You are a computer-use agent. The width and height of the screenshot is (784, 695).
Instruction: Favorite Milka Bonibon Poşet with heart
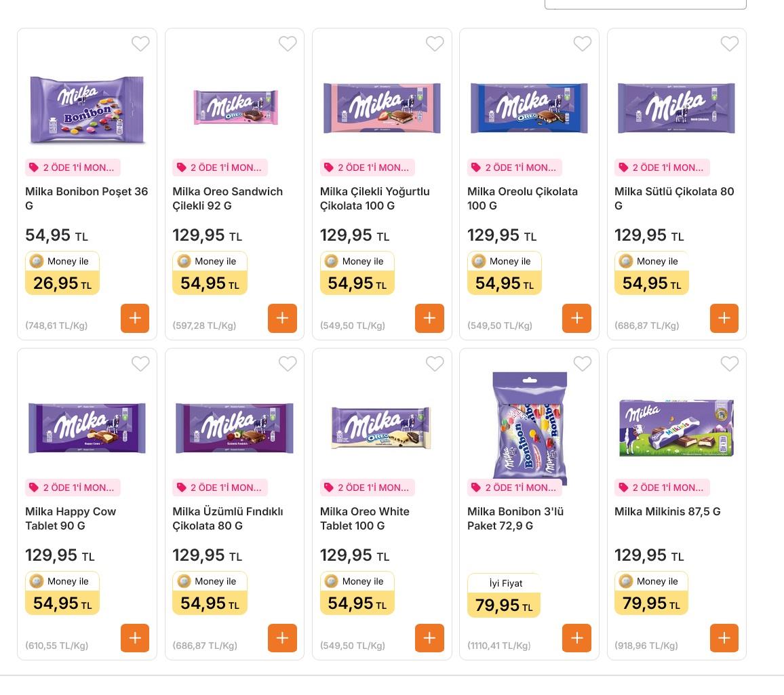click(140, 44)
